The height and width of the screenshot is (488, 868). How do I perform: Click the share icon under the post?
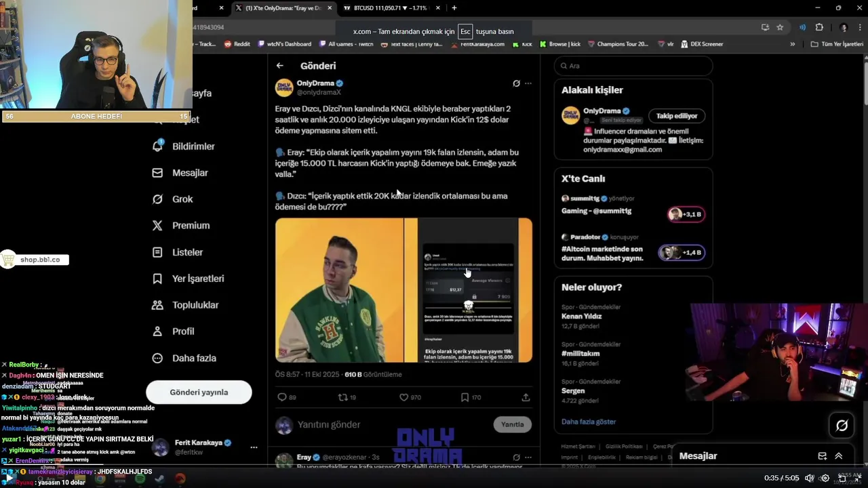tap(526, 397)
